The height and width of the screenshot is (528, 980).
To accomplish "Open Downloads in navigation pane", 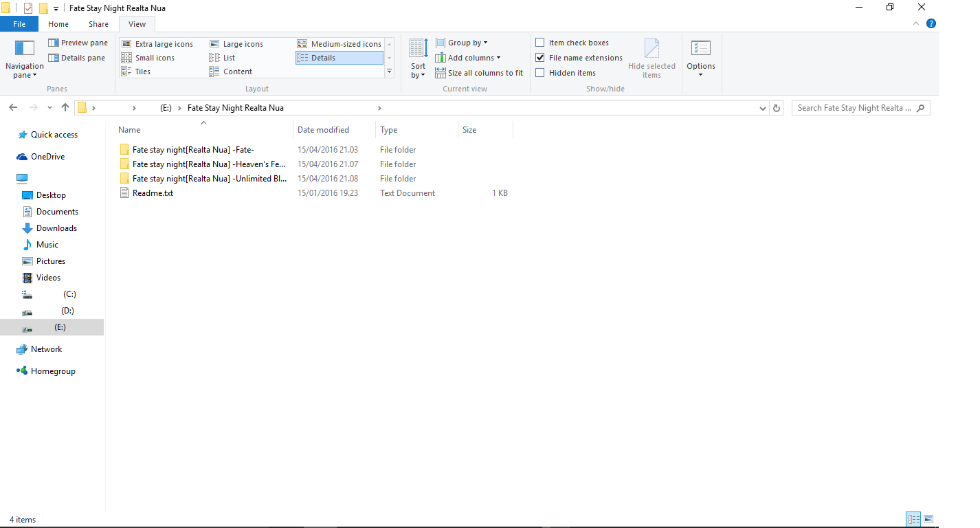I will (49, 228).
